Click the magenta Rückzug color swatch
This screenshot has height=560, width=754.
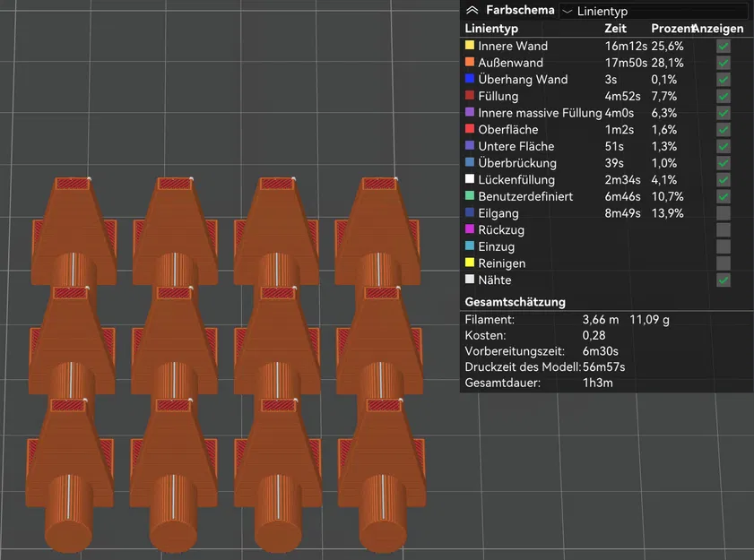pyautogui.click(x=470, y=228)
